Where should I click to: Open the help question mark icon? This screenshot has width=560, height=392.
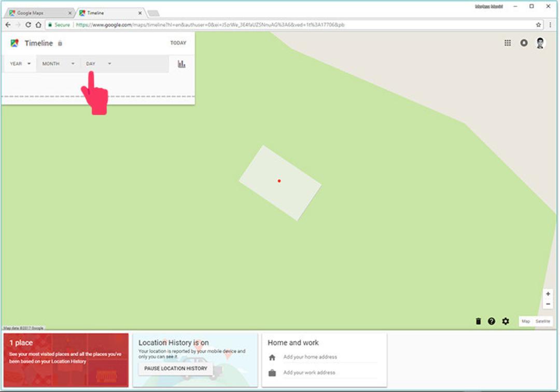[x=492, y=321]
